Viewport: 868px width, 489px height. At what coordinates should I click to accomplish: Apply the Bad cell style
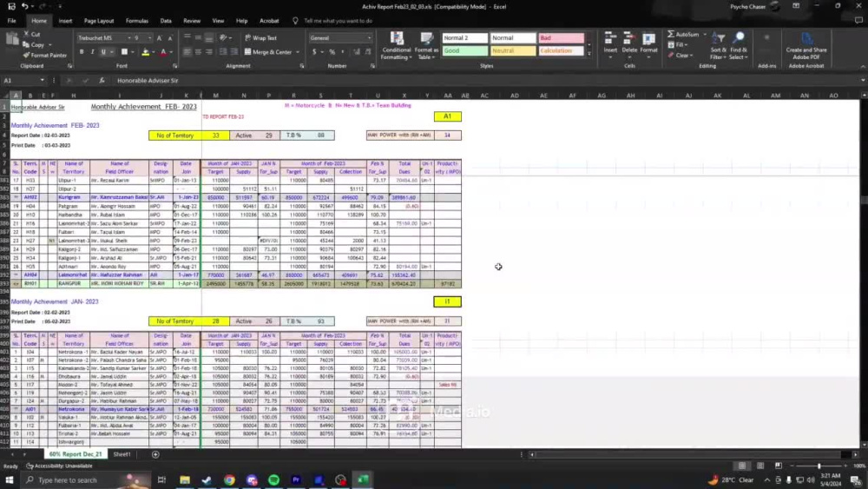point(561,38)
